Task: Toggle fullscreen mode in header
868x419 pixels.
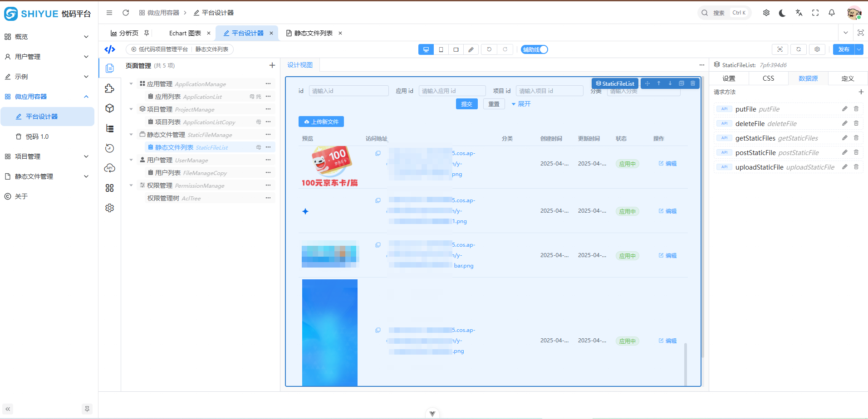Action: [x=815, y=13]
